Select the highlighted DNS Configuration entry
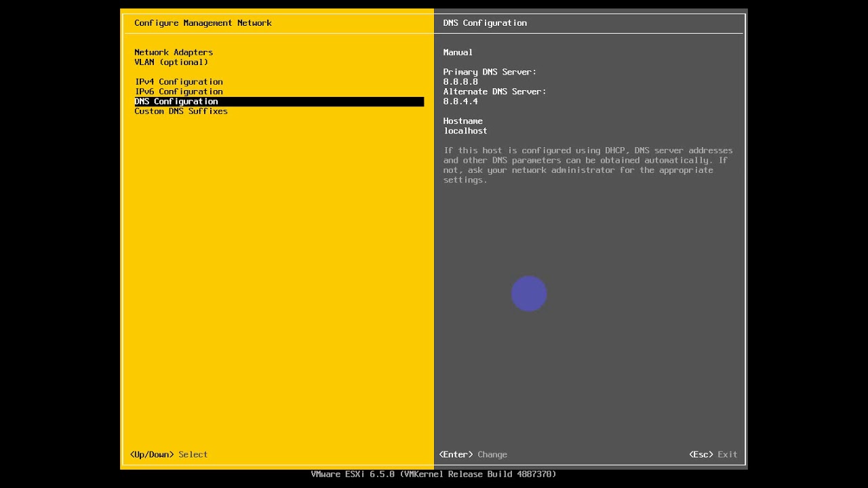This screenshot has height=488, width=868. tap(279, 102)
